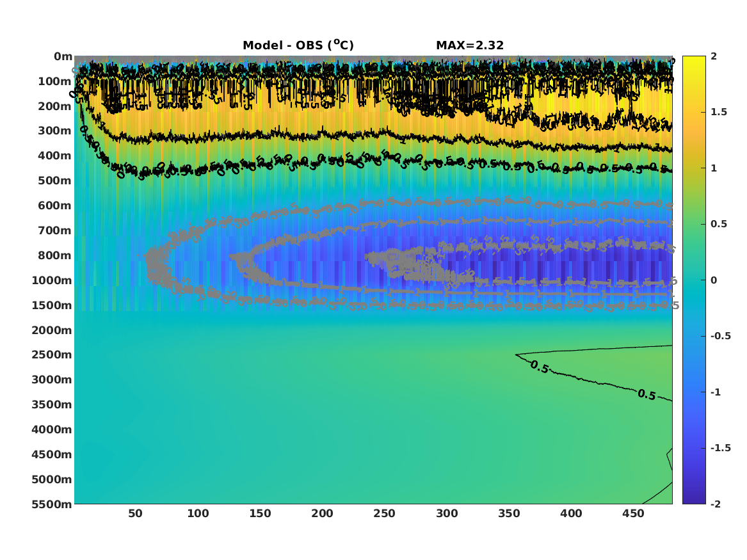Click the colorbar tick label '-1.5'
This screenshot has height=560, width=747.
pos(721,447)
